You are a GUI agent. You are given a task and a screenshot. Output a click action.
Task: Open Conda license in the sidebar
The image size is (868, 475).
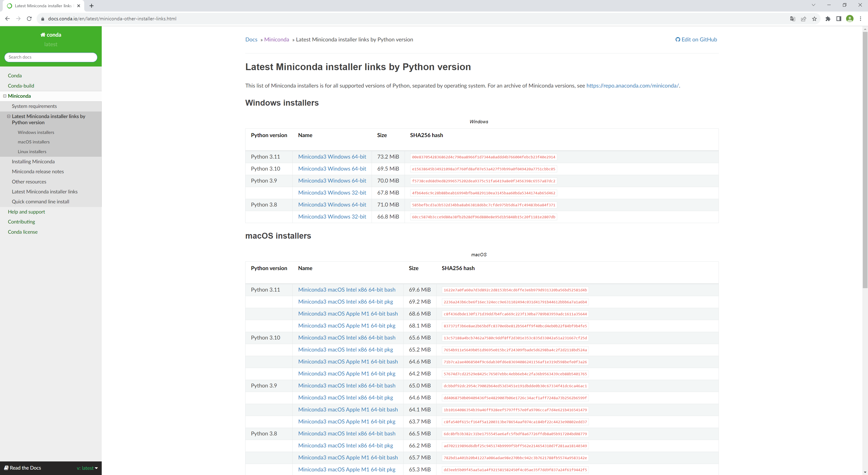(23, 232)
